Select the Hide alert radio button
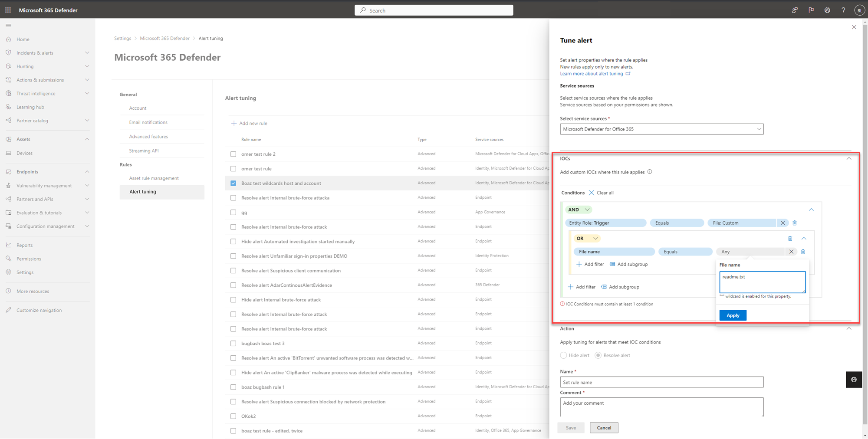Image resolution: width=868 pixels, height=439 pixels. 563,355
